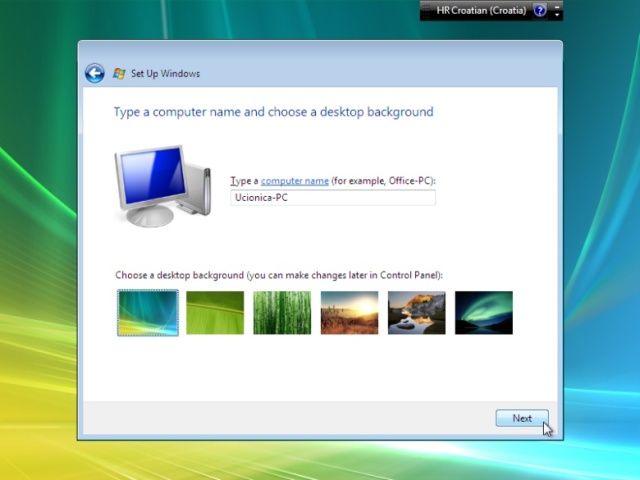640x480 pixels.
Task: Open the language bar options arrow
Action: pos(558,16)
